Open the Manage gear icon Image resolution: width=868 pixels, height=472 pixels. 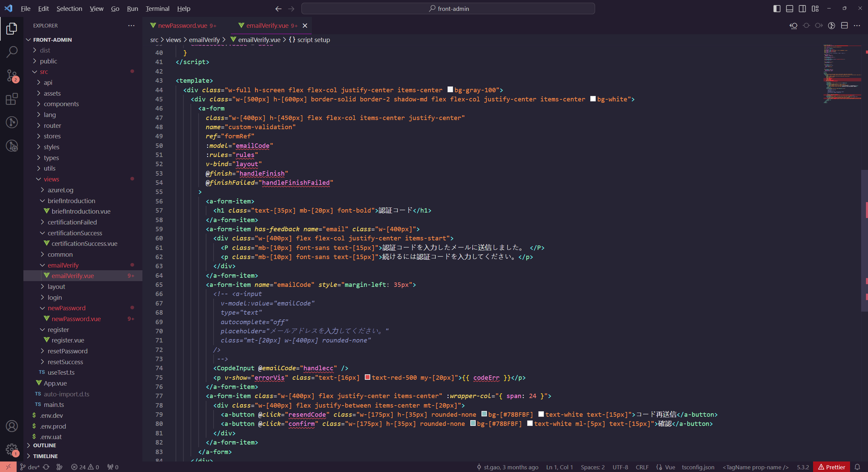[12, 450]
